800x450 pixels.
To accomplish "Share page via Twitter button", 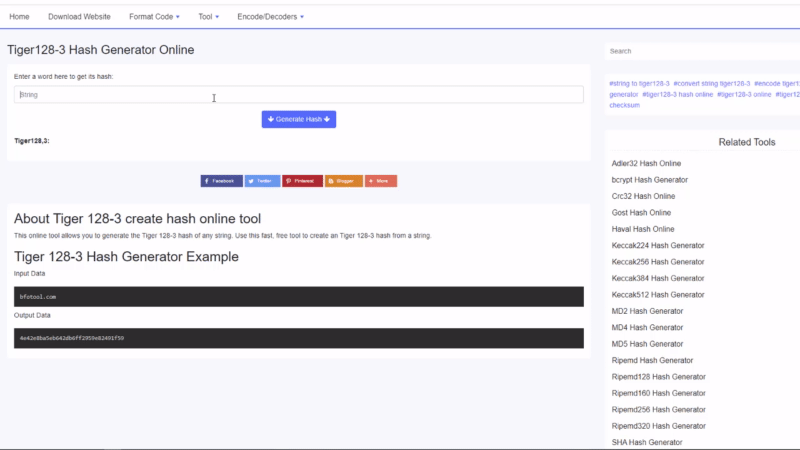I will coord(262,181).
